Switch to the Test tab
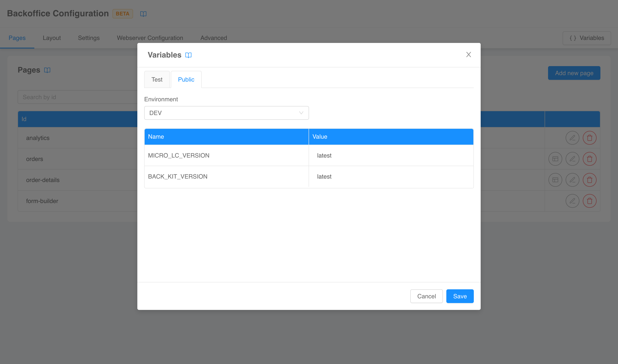 point(157,79)
